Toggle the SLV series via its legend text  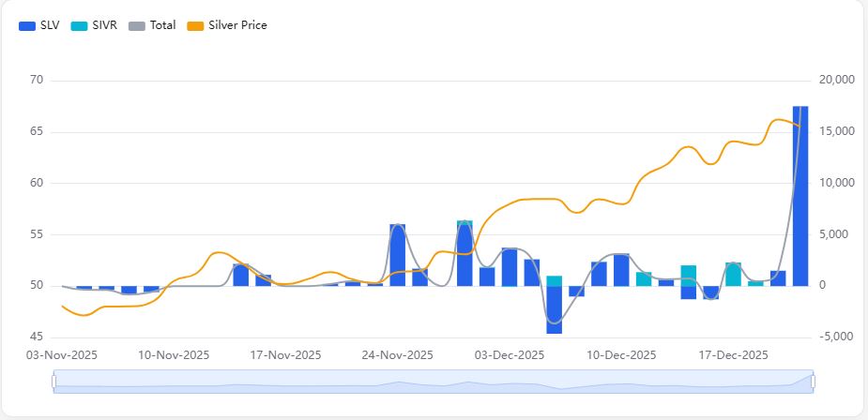(50, 26)
